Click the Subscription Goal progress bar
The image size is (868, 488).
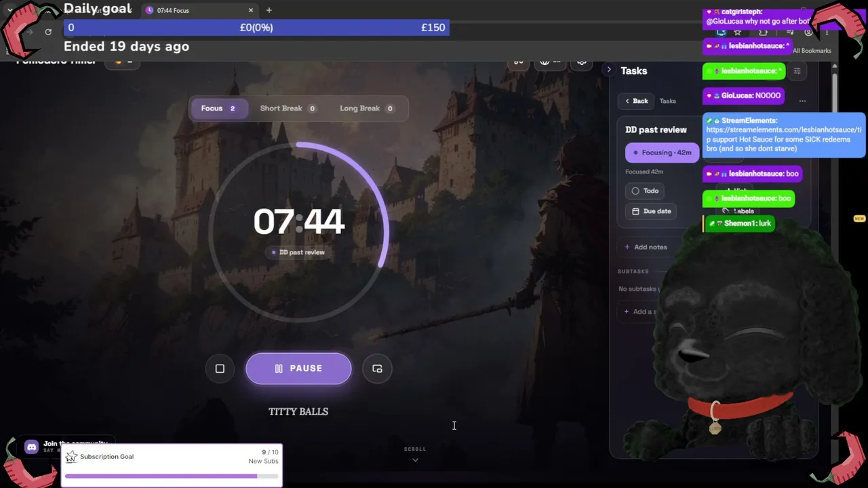click(172, 476)
